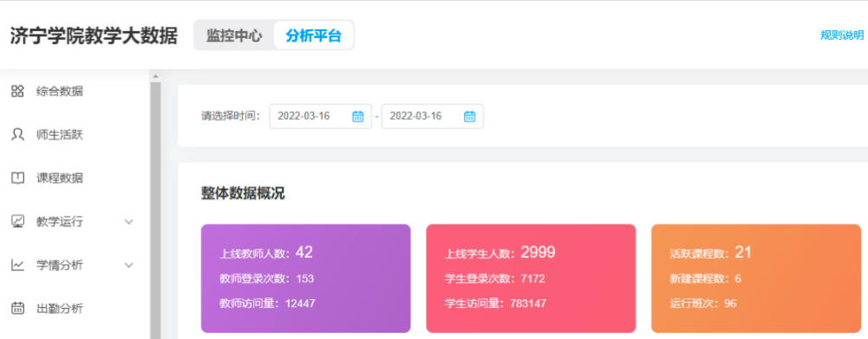868x339 pixels.
Task: Open the 规则说明 link
Action: (842, 36)
